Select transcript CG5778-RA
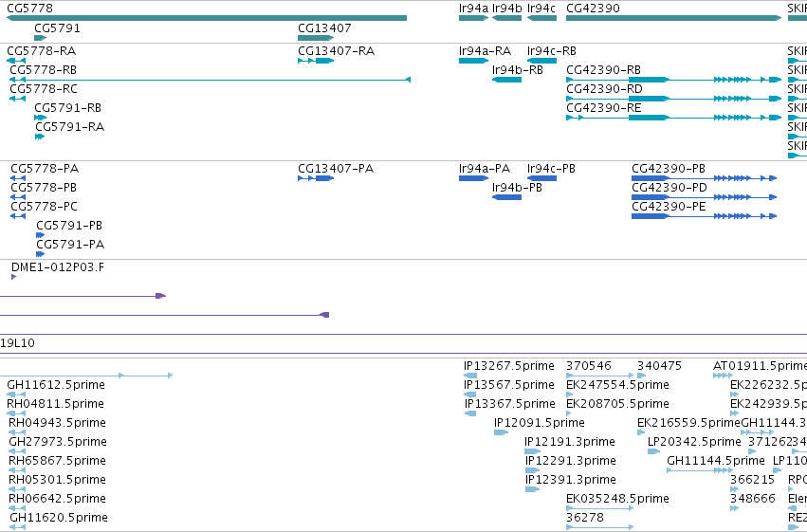This screenshot has height=532, width=807. pyautogui.click(x=41, y=51)
